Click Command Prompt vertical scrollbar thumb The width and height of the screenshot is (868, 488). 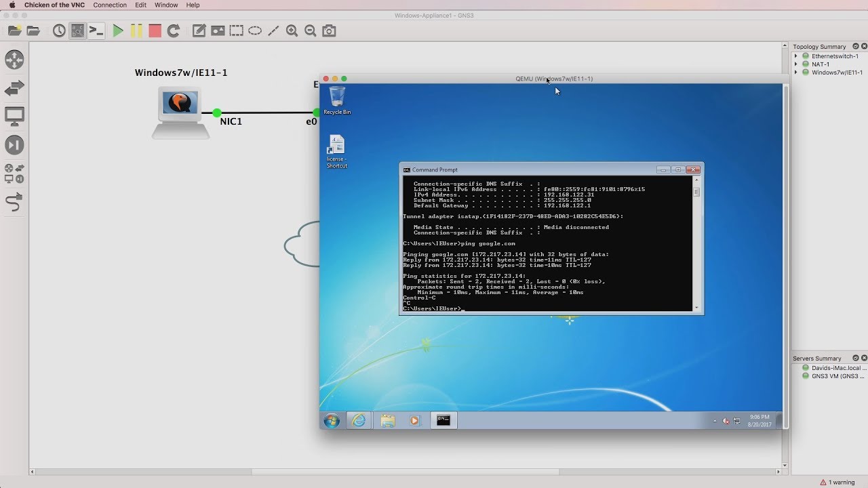click(696, 192)
